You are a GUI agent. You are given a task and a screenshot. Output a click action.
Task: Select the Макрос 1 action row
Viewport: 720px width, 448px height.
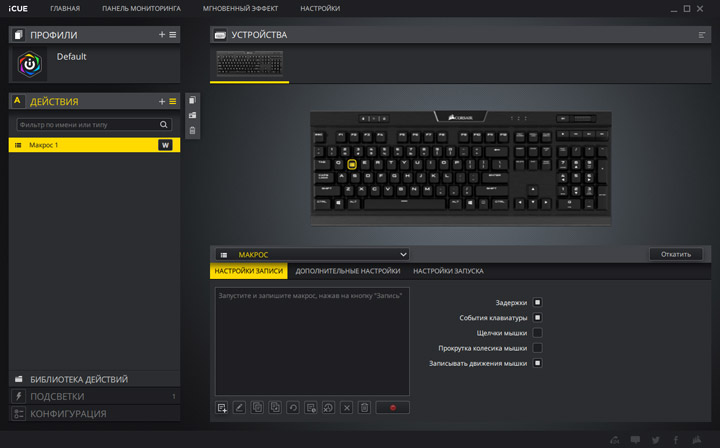click(94, 145)
